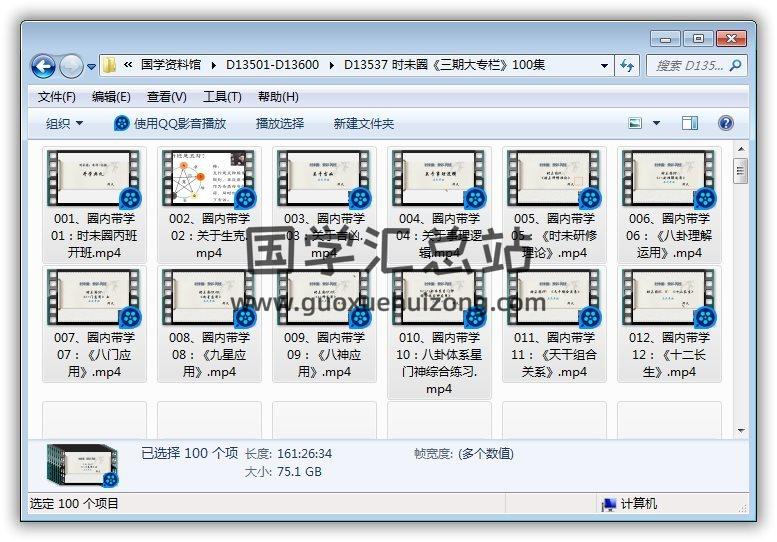Viewport: 777px width, 542px height.
Task: Open the 查看(V) menu
Action: [166, 97]
